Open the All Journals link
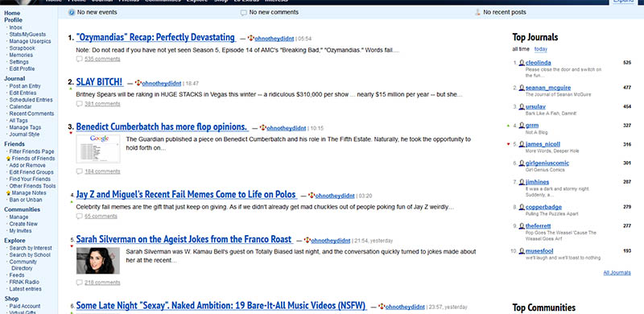 click(x=617, y=273)
